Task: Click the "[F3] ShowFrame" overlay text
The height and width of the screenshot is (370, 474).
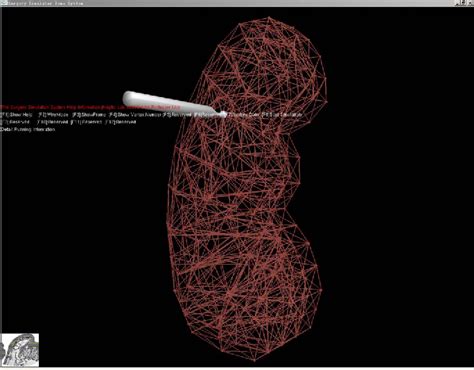Action: click(x=89, y=115)
